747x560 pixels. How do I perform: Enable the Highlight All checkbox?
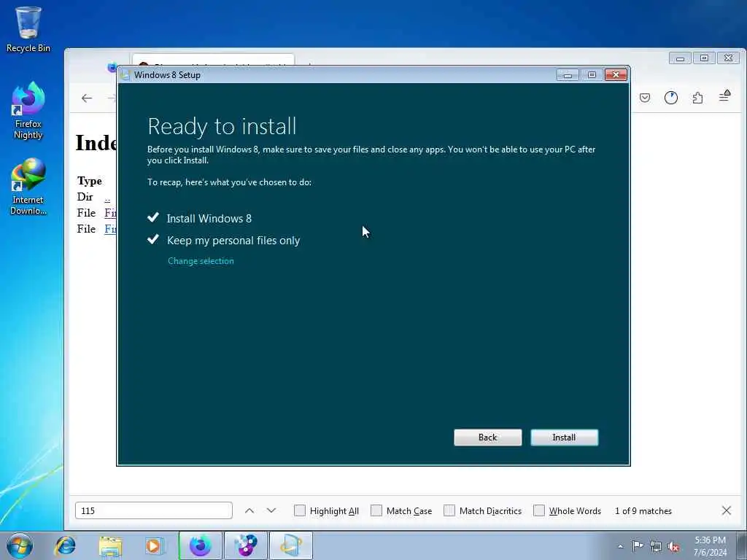pyautogui.click(x=300, y=510)
